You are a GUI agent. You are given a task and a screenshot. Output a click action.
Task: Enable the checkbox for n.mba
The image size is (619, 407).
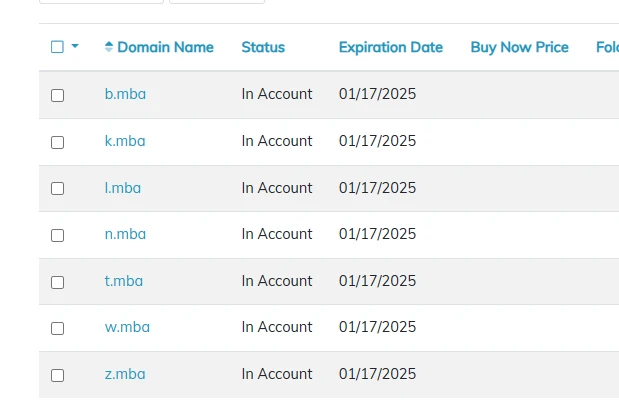coord(57,235)
